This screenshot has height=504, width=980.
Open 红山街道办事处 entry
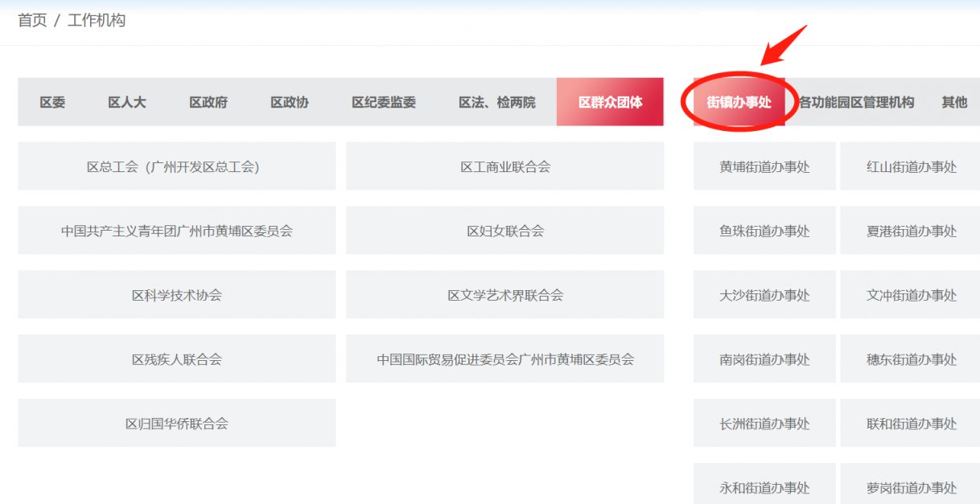click(911, 166)
